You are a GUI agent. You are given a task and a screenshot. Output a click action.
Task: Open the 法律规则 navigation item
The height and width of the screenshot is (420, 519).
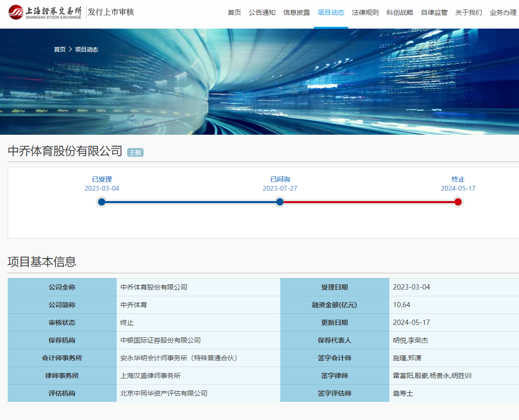coord(365,12)
